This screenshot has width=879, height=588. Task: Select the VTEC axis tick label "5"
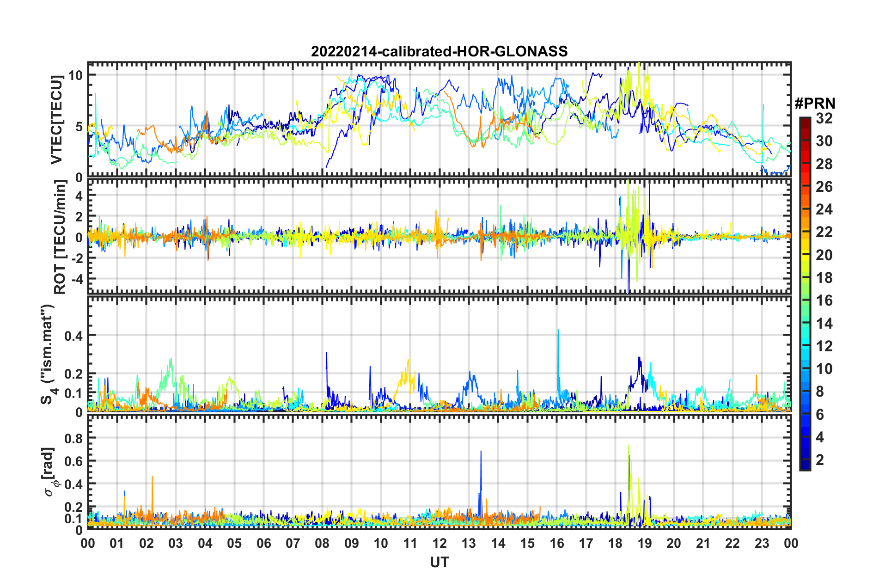[79, 127]
